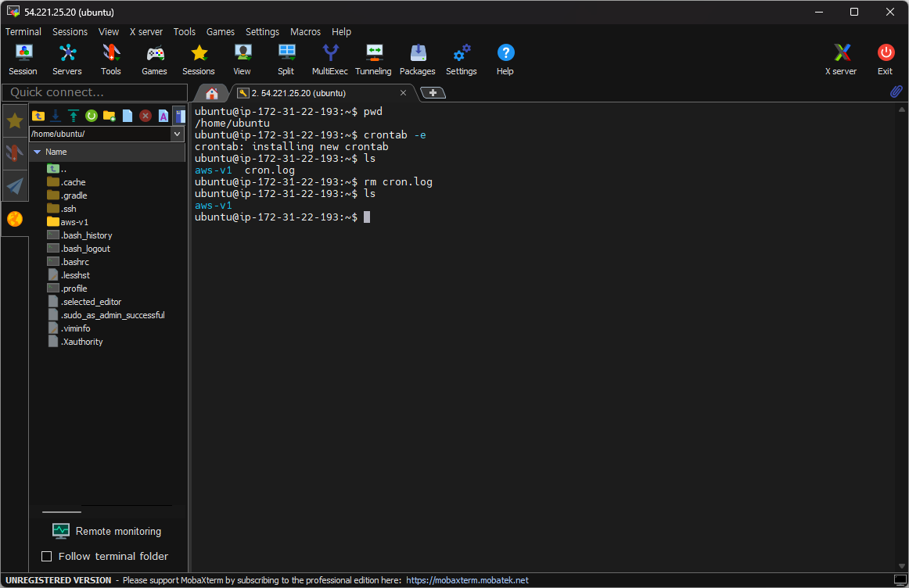
Task: Refresh the SFTP folder listing
Action: [92, 116]
